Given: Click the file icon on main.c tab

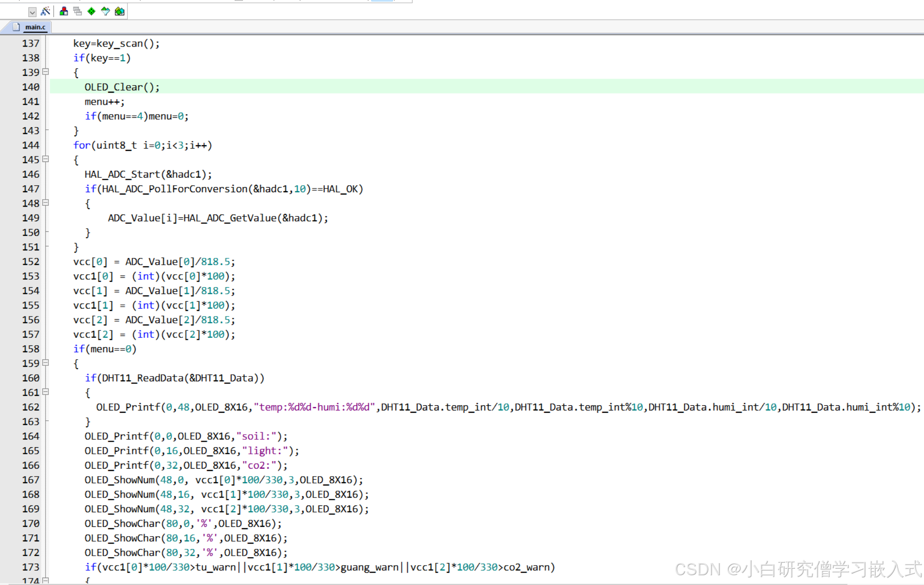Looking at the screenshot, I should pyautogui.click(x=17, y=27).
